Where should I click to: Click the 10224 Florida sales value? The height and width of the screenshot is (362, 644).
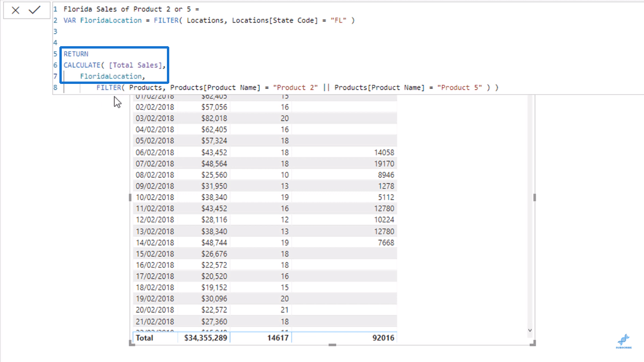click(x=384, y=220)
